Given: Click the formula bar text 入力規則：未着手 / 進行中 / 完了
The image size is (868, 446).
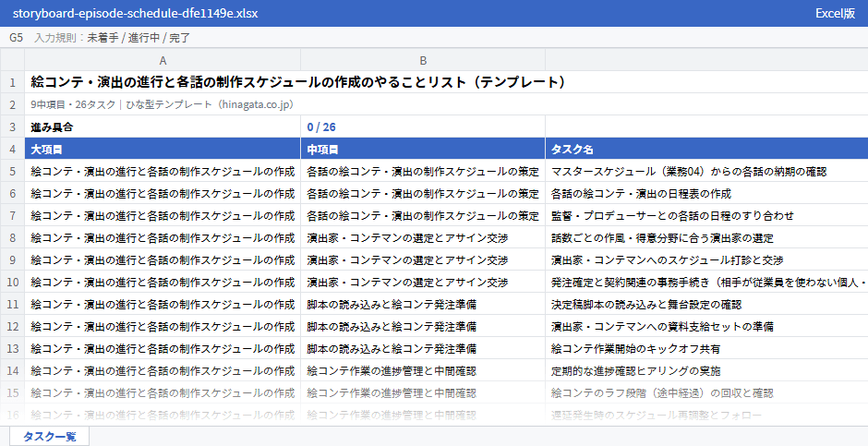Looking at the screenshot, I should tap(113, 38).
